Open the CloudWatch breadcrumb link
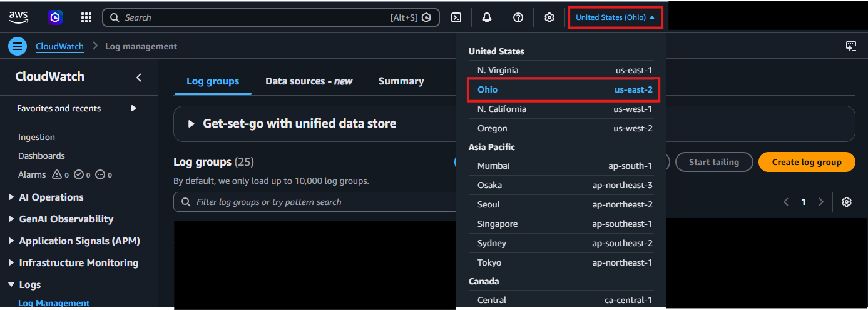 [x=59, y=46]
